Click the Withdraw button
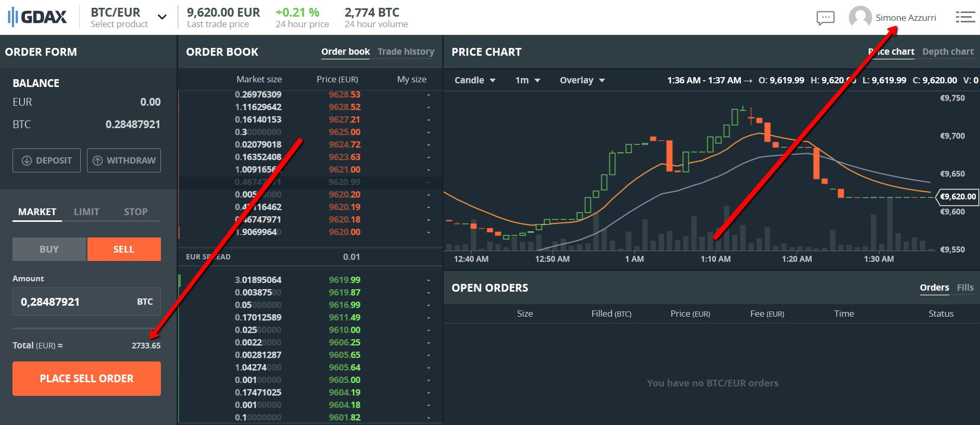 point(124,160)
